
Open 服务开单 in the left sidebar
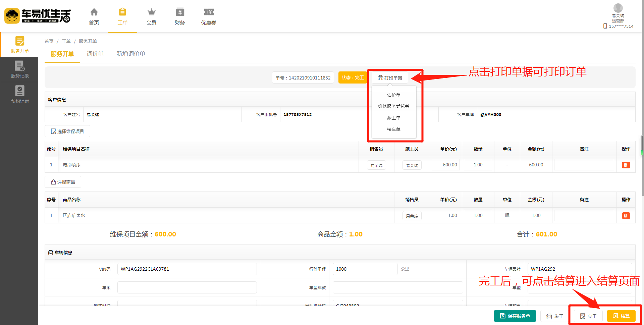19,45
